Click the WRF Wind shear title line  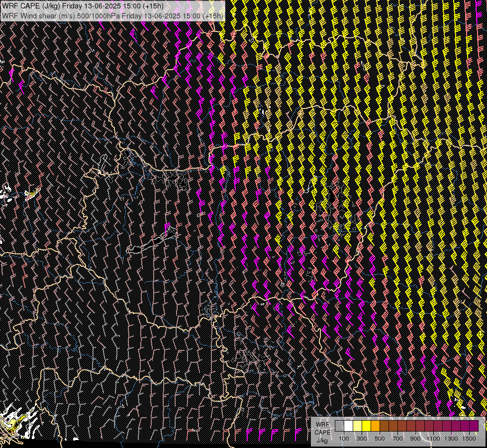pyautogui.click(x=112, y=15)
